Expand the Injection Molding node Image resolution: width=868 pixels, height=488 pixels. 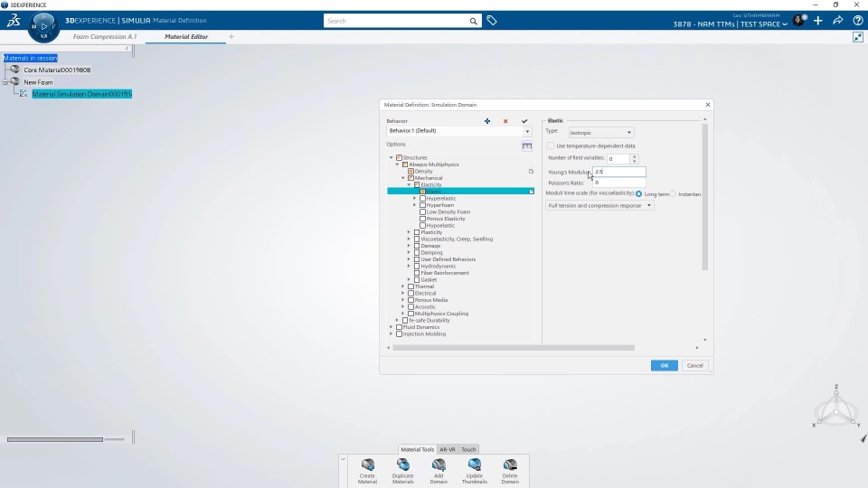tap(392, 334)
